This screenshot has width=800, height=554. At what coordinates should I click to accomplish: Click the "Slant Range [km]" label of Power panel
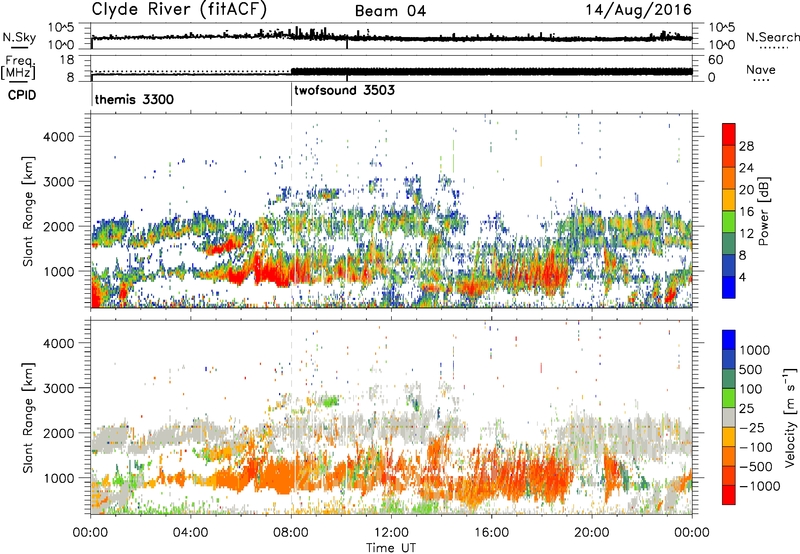pos(28,211)
